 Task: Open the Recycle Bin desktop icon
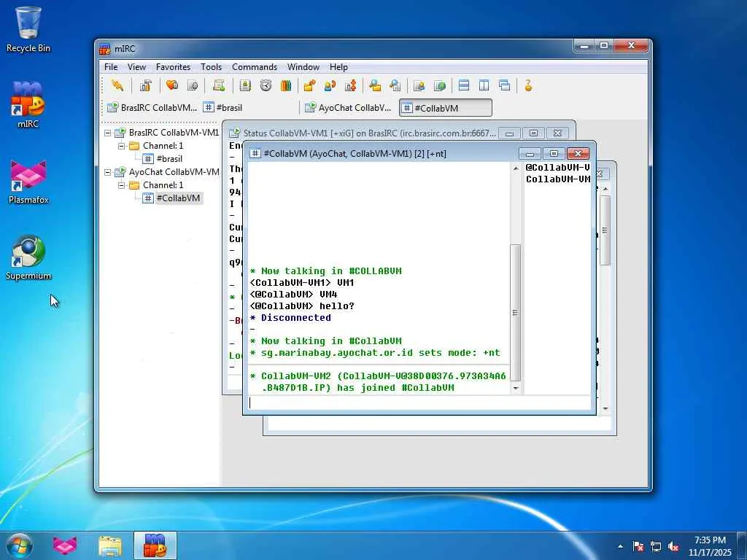(28, 29)
